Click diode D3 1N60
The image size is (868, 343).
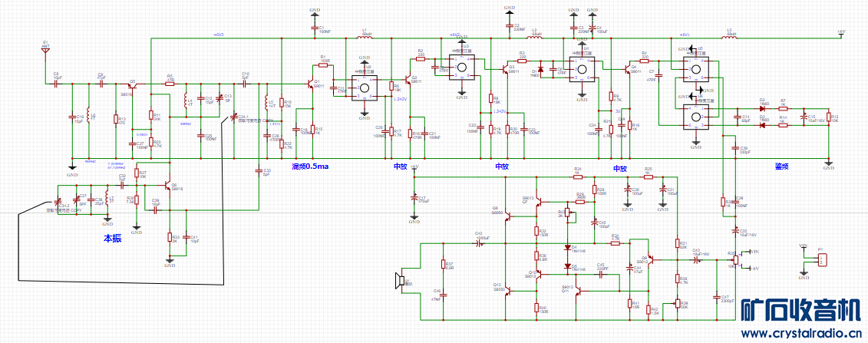(762, 126)
